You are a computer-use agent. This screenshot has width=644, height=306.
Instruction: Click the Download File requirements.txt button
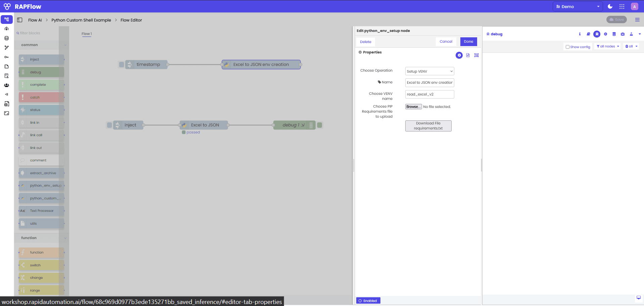428,126
